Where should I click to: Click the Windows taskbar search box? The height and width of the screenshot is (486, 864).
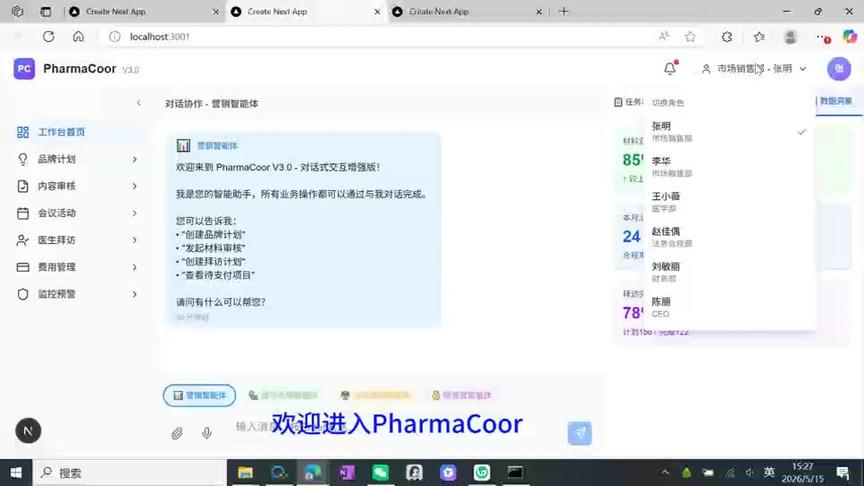tap(131, 473)
